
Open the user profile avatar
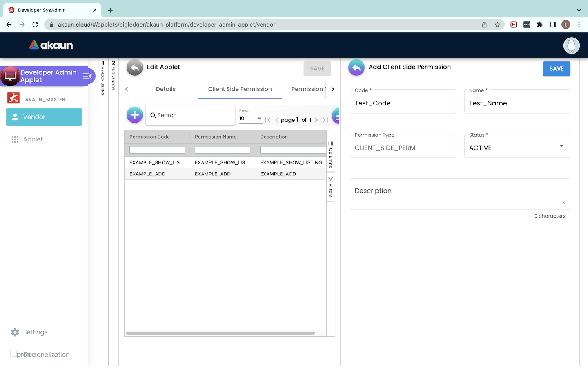(x=571, y=45)
